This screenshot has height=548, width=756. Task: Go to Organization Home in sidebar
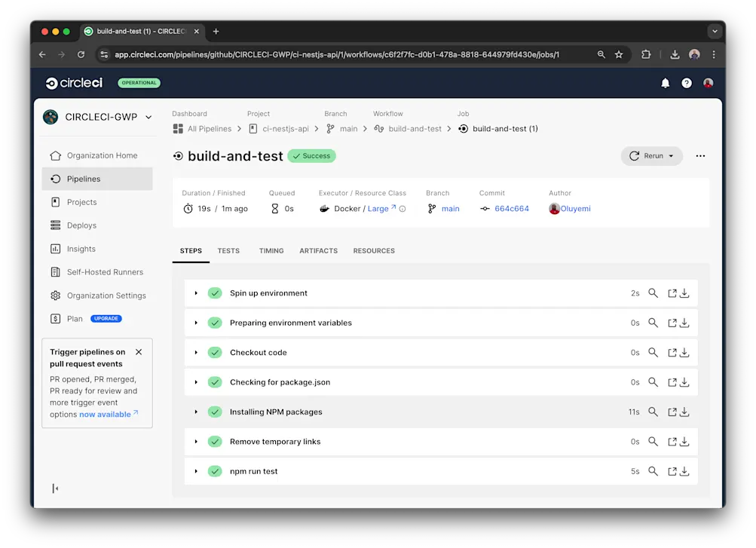(x=97, y=155)
